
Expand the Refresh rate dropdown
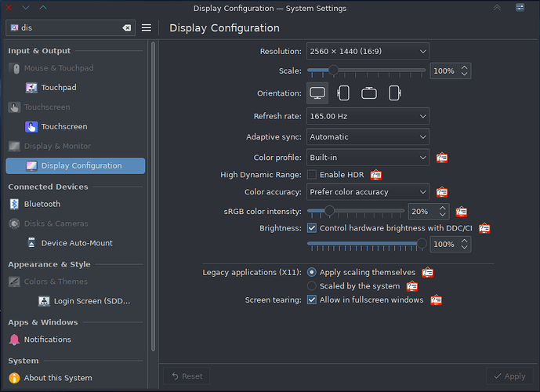tap(368, 116)
